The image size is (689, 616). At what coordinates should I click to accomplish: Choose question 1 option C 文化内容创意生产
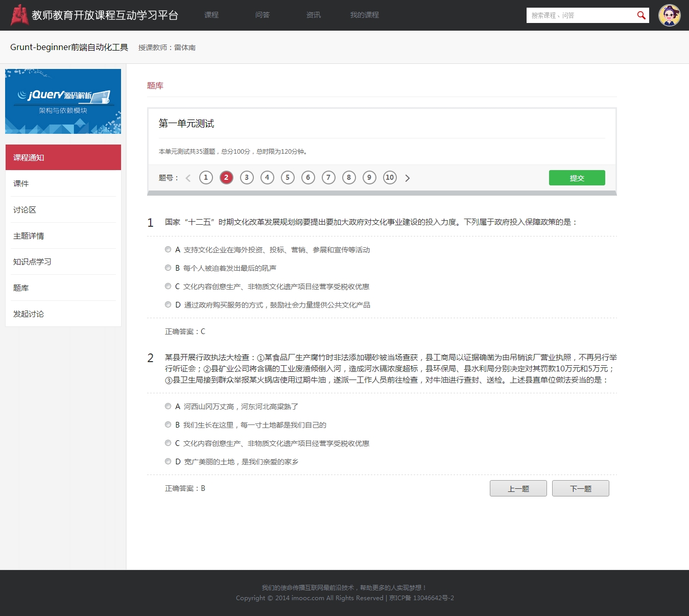point(168,286)
